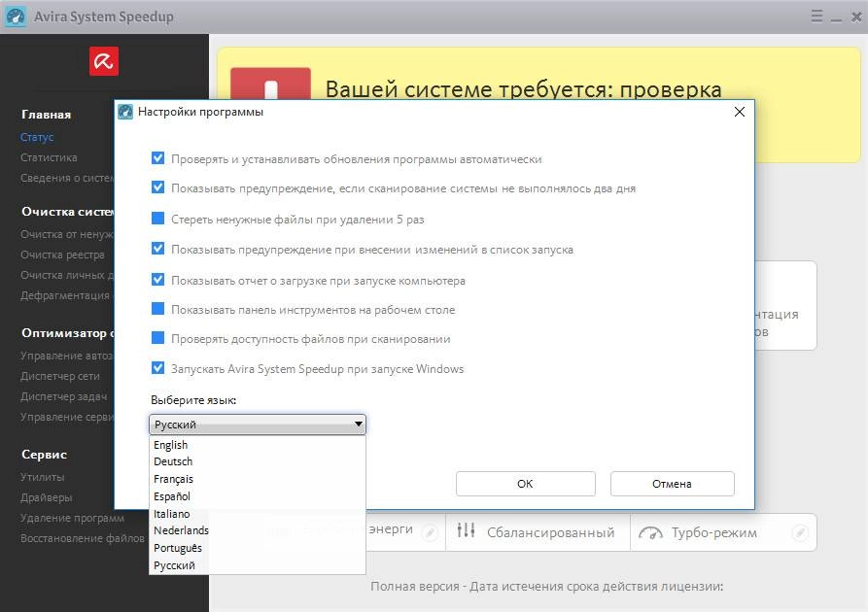This screenshot has height=612, width=868.
Task: Click the license expiration text at bottom
Action: tap(547, 587)
